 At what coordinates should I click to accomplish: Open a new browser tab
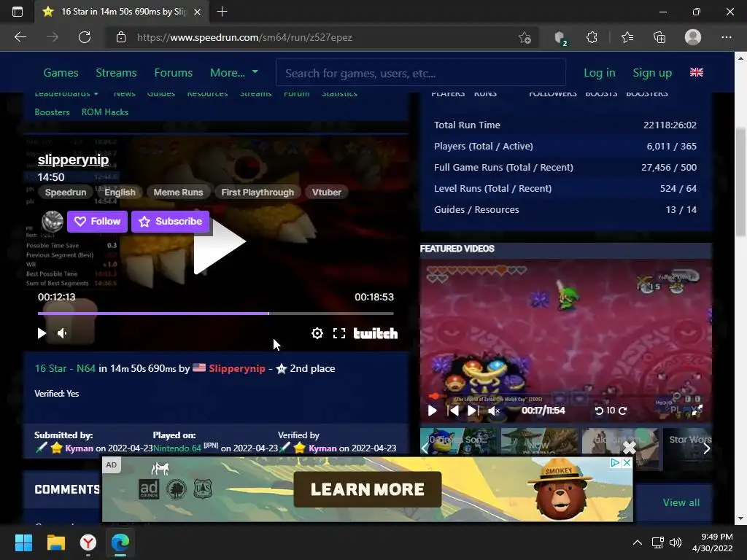click(x=222, y=12)
